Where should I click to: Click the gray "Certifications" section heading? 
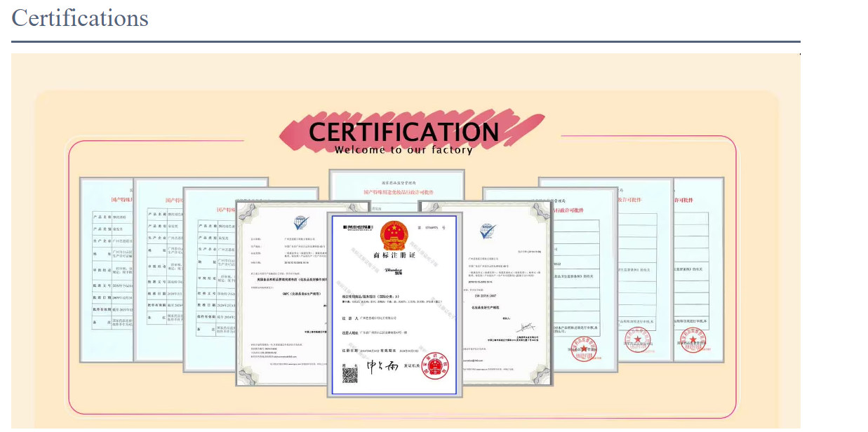pos(80,18)
